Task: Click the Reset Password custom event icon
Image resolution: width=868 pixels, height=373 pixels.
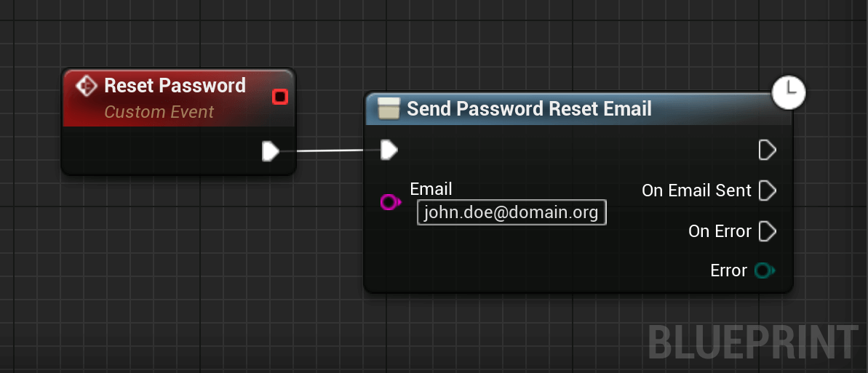Action: [87, 87]
